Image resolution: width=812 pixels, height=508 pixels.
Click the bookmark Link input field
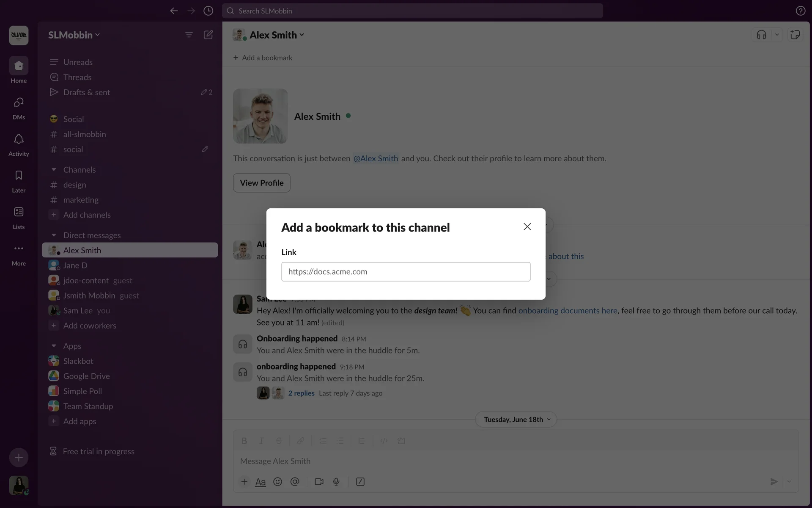(406, 271)
